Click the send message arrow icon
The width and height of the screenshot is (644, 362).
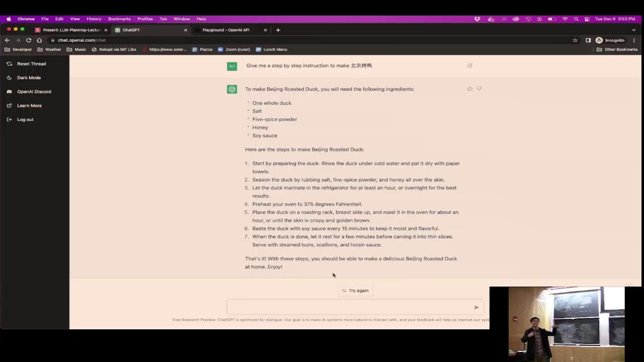click(x=476, y=307)
